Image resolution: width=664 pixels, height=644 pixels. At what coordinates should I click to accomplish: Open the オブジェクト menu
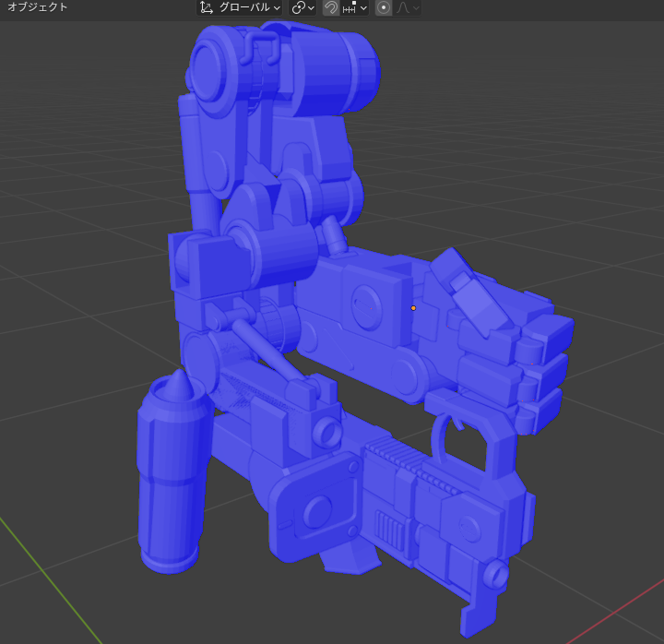(37, 7)
